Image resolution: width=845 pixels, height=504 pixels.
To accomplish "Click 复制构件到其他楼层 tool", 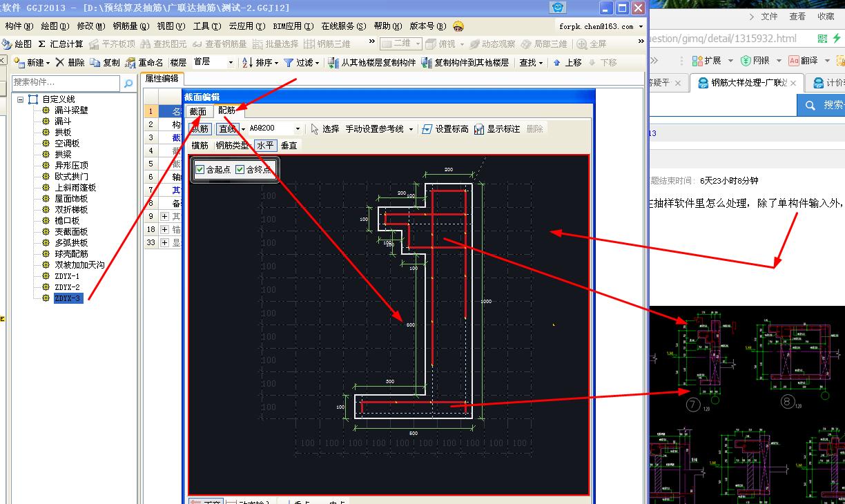I will click(465, 62).
